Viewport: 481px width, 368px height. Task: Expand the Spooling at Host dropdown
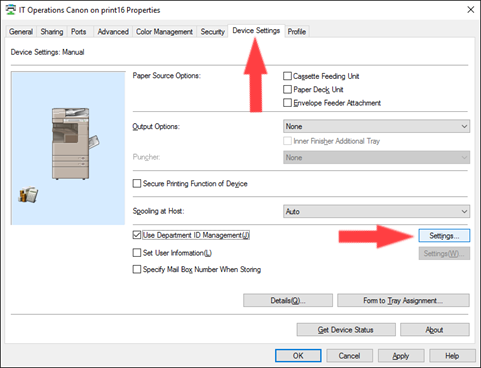pos(376,211)
